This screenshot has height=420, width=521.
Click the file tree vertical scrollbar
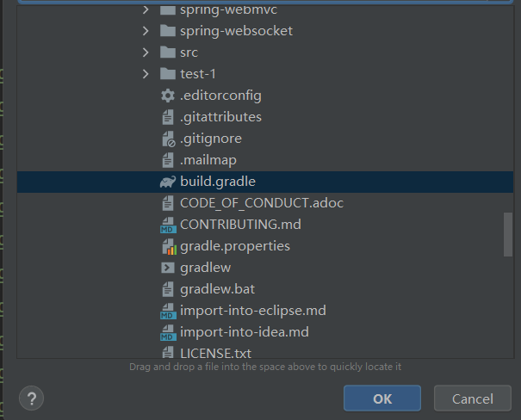(x=509, y=233)
